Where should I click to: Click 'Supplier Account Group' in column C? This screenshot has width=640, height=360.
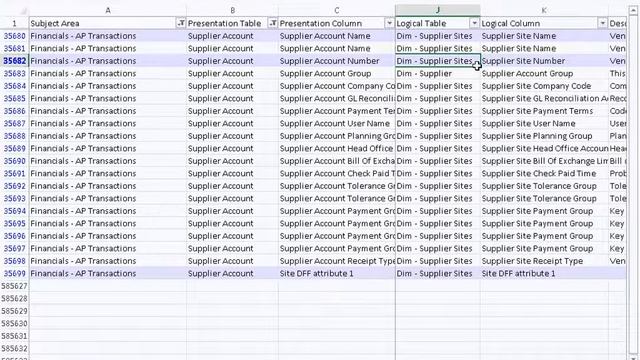coord(337,73)
